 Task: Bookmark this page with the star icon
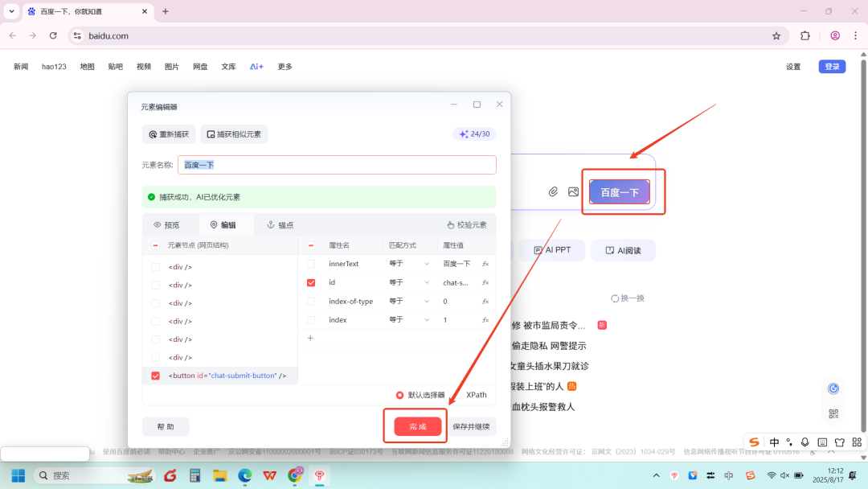pos(776,36)
